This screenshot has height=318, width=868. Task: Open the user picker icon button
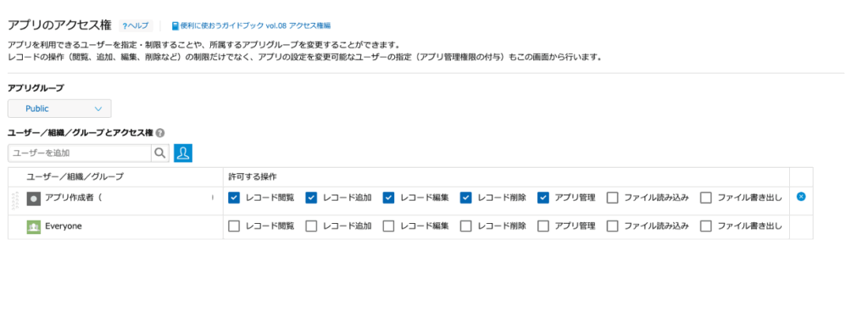(183, 153)
